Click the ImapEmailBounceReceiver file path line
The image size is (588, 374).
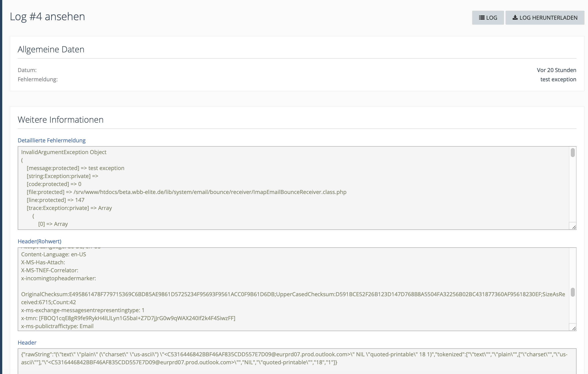click(x=186, y=192)
